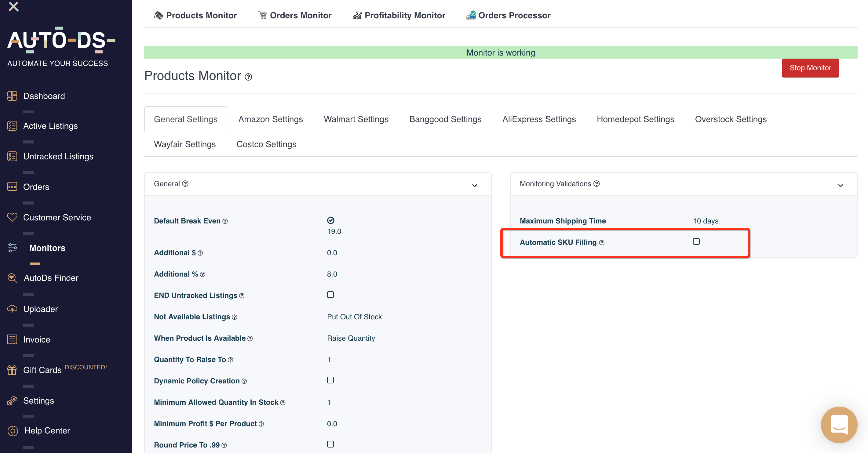
Task: Collapse the Monitoring Validations panel chevron
Action: click(x=841, y=186)
